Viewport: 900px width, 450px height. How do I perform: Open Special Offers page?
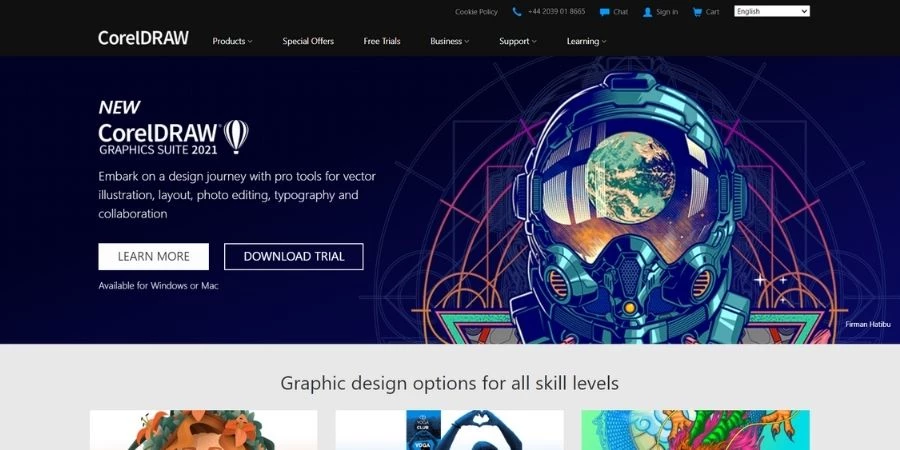pyautogui.click(x=308, y=41)
